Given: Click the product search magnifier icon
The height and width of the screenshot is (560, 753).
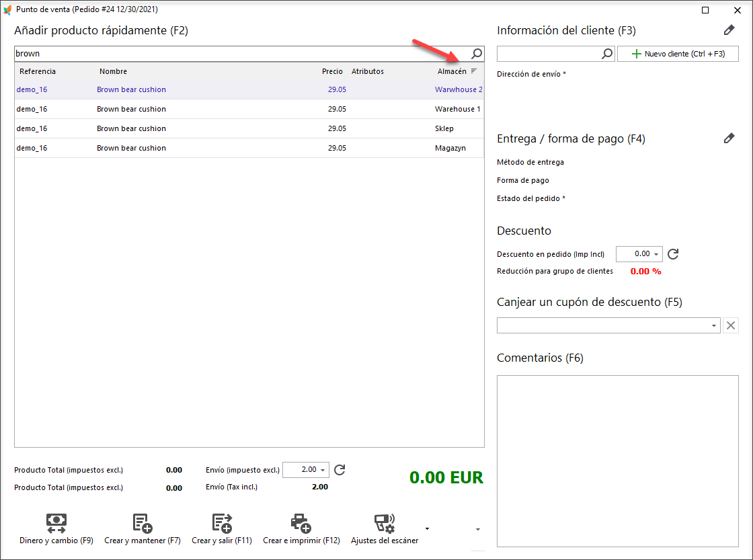Looking at the screenshot, I should tap(477, 53).
